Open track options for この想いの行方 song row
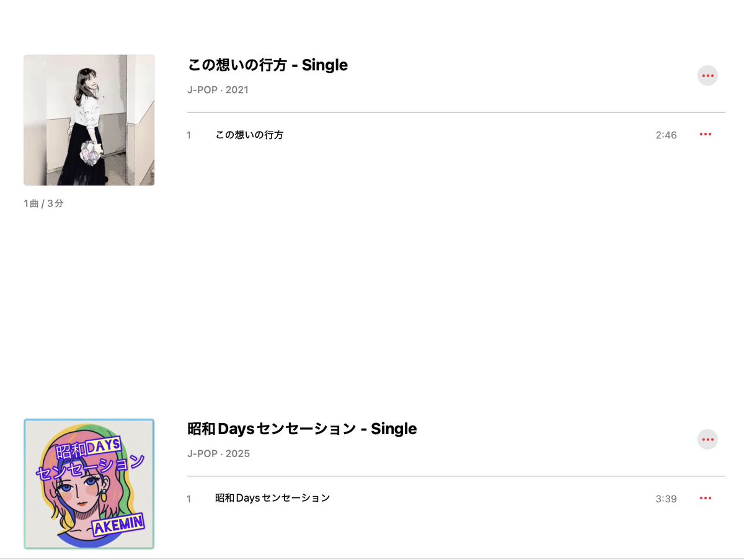 (706, 135)
